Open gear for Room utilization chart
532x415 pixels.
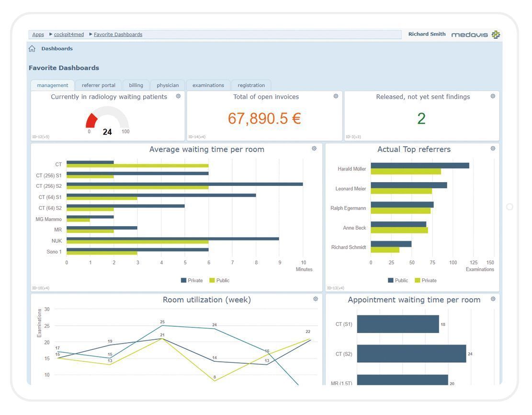316,299
